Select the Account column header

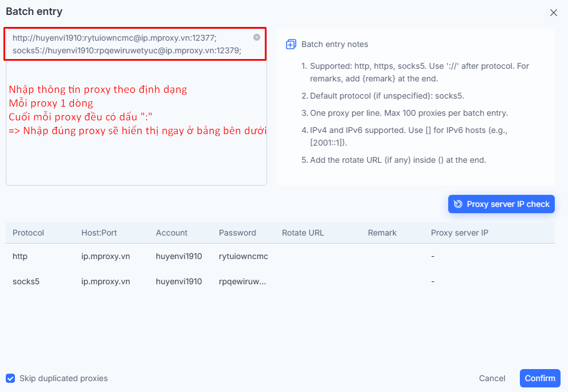171,233
